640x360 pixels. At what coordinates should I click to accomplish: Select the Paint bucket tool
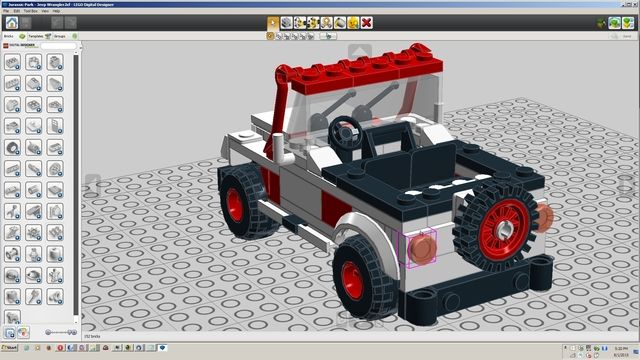[x=340, y=23]
